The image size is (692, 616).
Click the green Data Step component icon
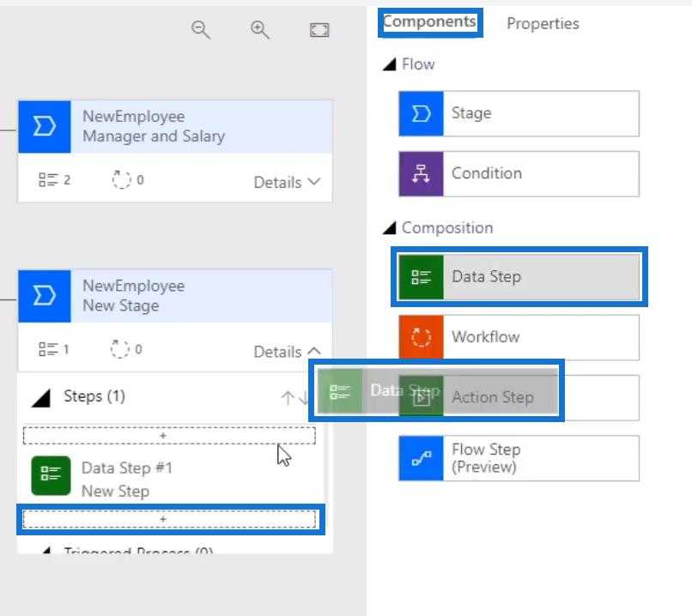(421, 277)
